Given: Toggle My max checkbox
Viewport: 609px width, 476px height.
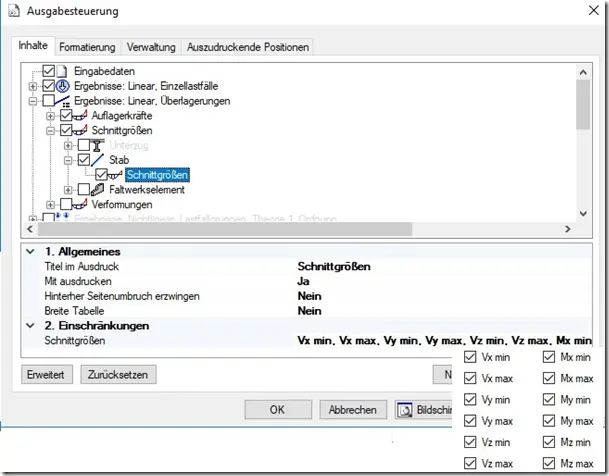Looking at the screenshot, I should pos(549,421).
